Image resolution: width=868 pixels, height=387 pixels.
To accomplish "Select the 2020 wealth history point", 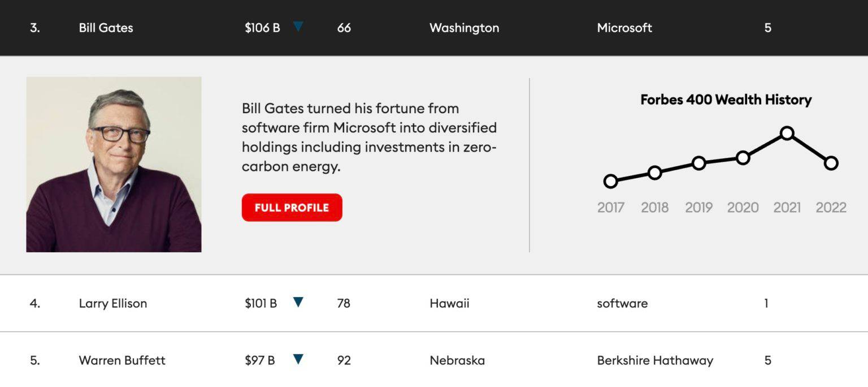I will [x=743, y=158].
